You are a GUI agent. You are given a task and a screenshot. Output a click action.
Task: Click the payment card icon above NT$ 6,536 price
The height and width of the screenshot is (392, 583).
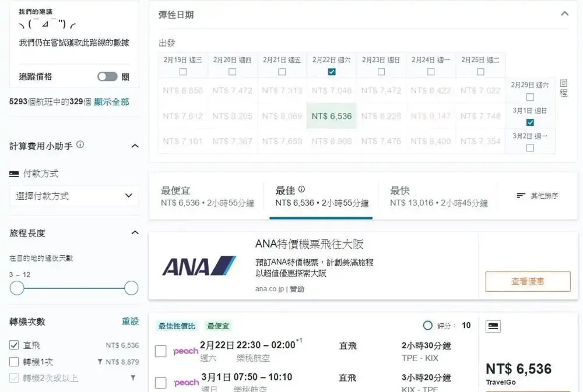tap(493, 326)
